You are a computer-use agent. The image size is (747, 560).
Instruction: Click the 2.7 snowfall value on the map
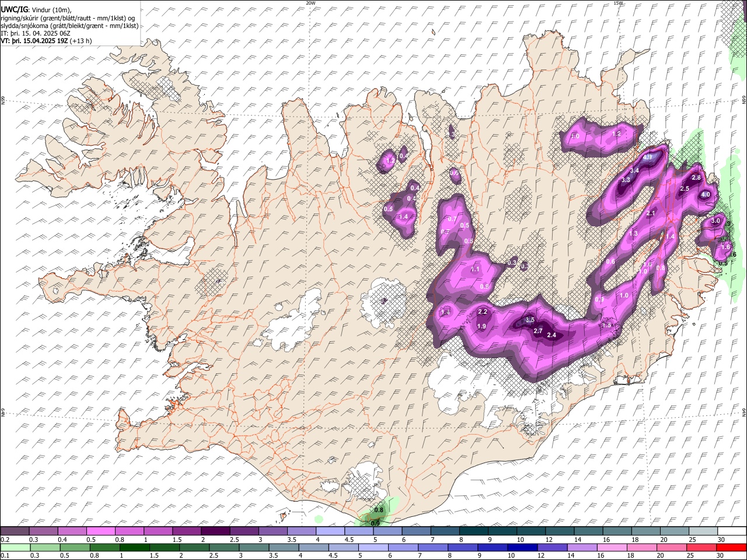coord(538,331)
